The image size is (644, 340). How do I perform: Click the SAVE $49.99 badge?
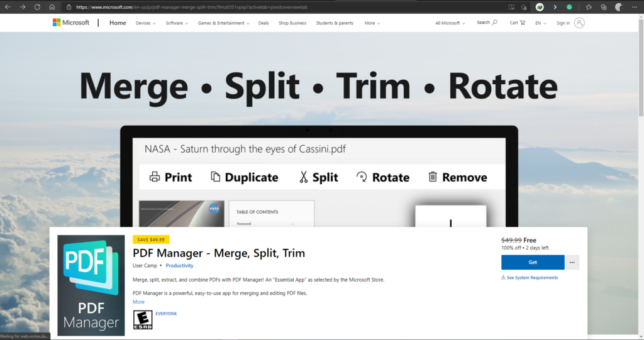tap(151, 239)
